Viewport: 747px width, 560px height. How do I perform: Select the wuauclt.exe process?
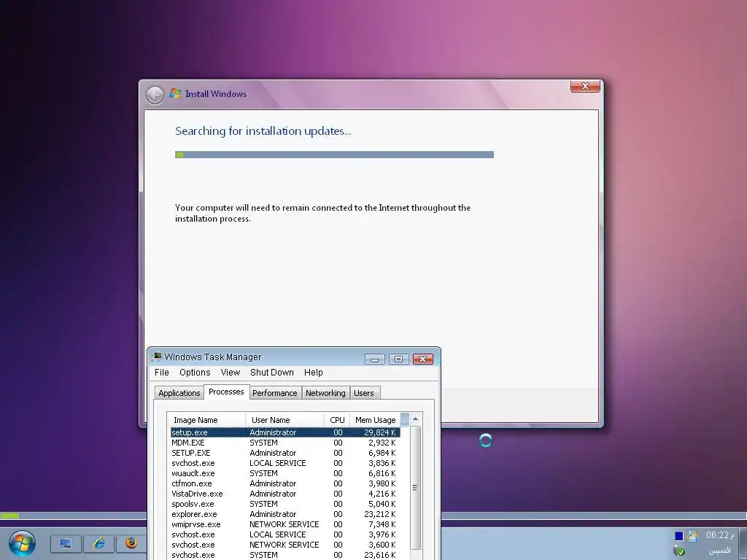(285, 473)
